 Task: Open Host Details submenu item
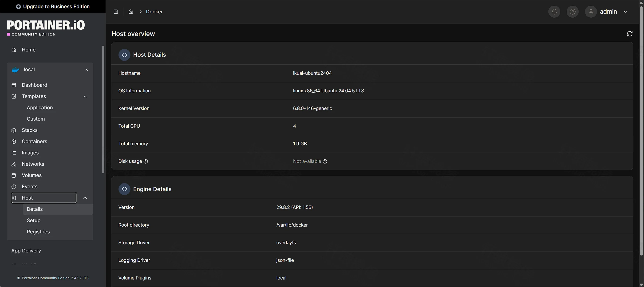[58, 209]
